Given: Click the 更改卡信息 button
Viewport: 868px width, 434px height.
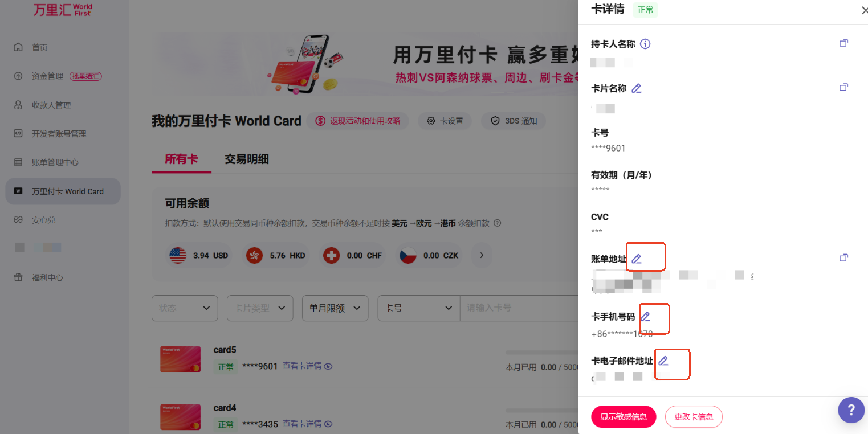Looking at the screenshot, I should click(694, 417).
